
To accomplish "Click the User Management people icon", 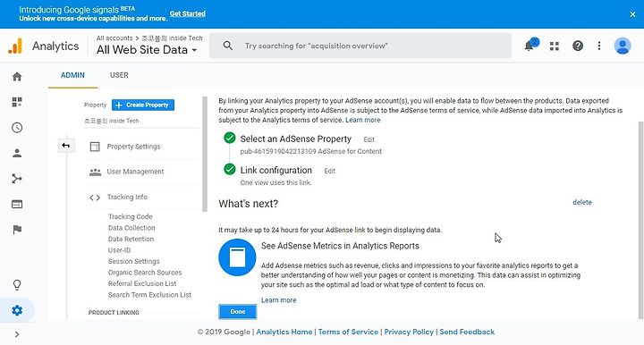I will pyautogui.click(x=96, y=172).
